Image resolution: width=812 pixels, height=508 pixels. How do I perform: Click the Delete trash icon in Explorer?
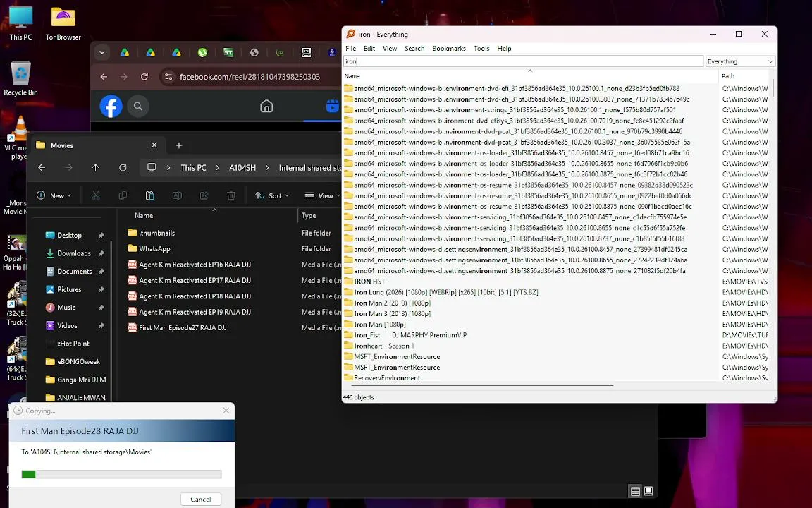[231, 195]
